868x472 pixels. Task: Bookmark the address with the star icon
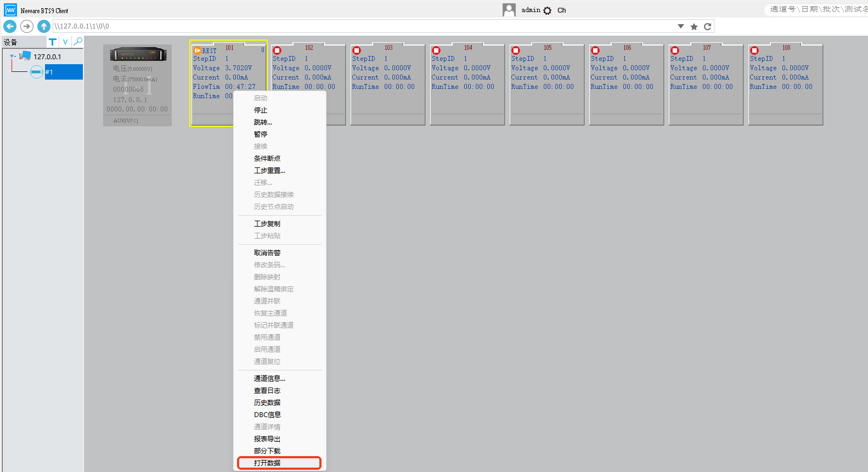694,26
